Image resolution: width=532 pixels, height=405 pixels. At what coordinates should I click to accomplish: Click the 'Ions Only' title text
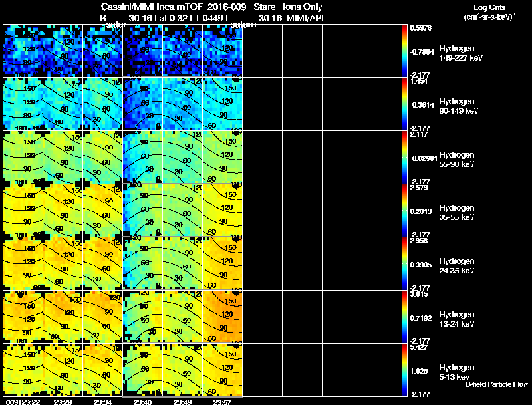pos(303,7)
